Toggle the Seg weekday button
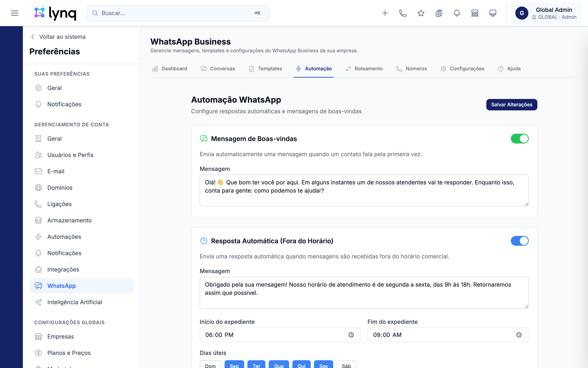588x368 pixels. [234, 364]
